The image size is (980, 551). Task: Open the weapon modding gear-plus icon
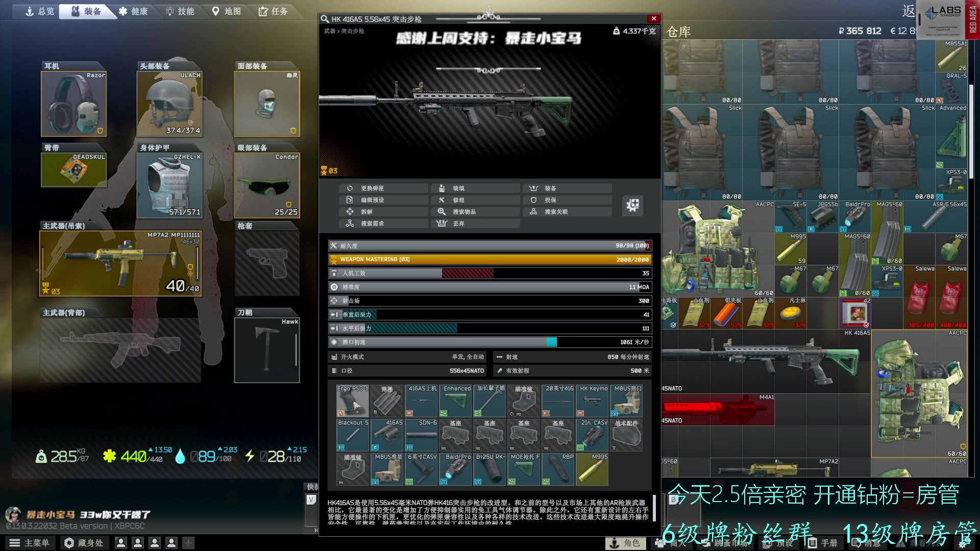pyautogui.click(x=633, y=205)
